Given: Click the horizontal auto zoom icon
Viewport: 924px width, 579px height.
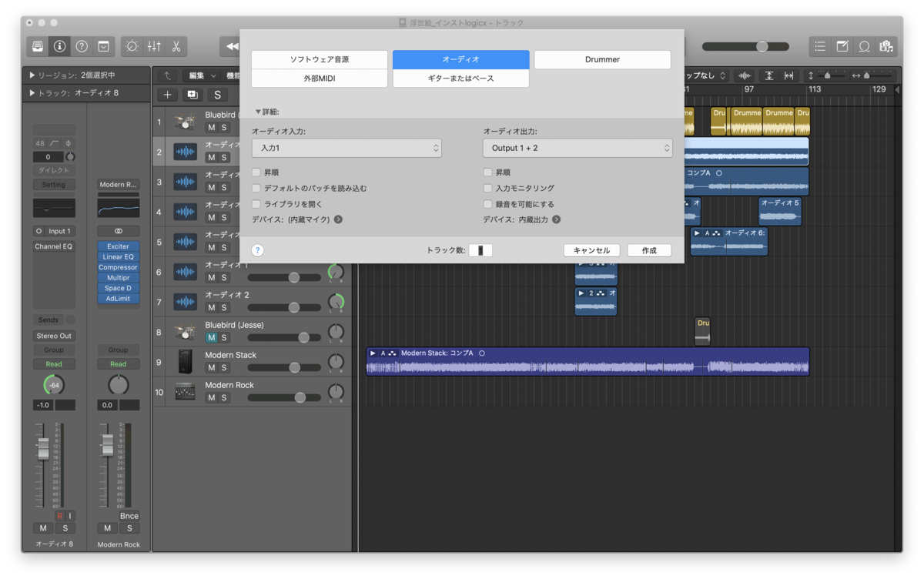Looking at the screenshot, I should tap(788, 75).
